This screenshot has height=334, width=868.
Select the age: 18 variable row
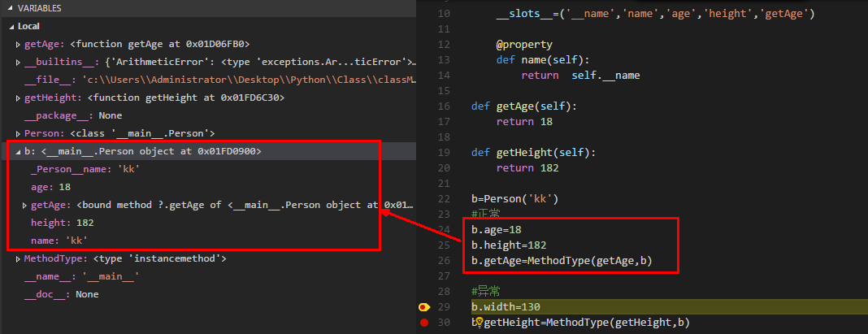click(x=50, y=187)
